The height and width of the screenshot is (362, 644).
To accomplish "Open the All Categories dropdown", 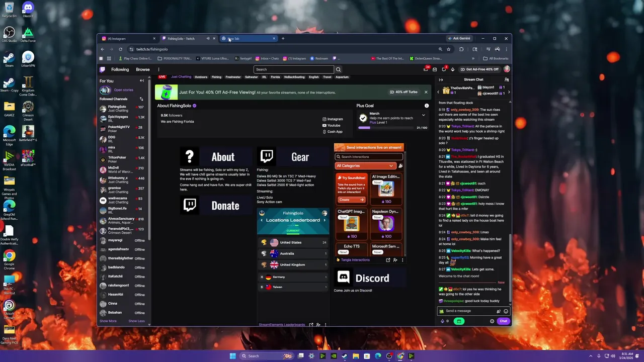I will coord(365,166).
